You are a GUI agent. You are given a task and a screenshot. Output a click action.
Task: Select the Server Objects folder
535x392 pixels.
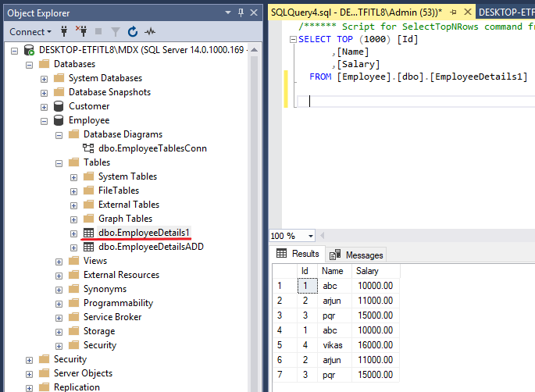83,373
